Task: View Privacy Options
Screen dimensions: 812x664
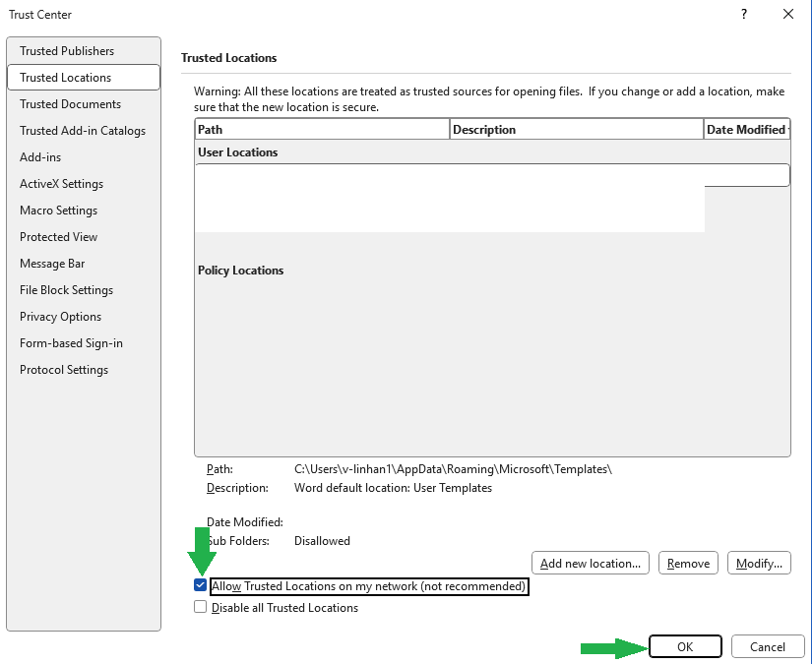Action: (x=84, y=316)
